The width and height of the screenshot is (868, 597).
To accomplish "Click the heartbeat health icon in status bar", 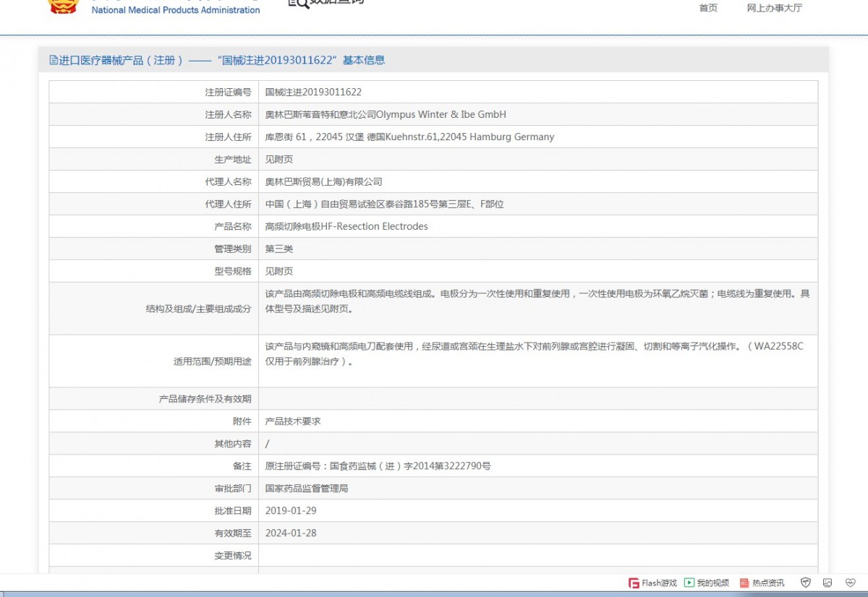I will (850, 583).
